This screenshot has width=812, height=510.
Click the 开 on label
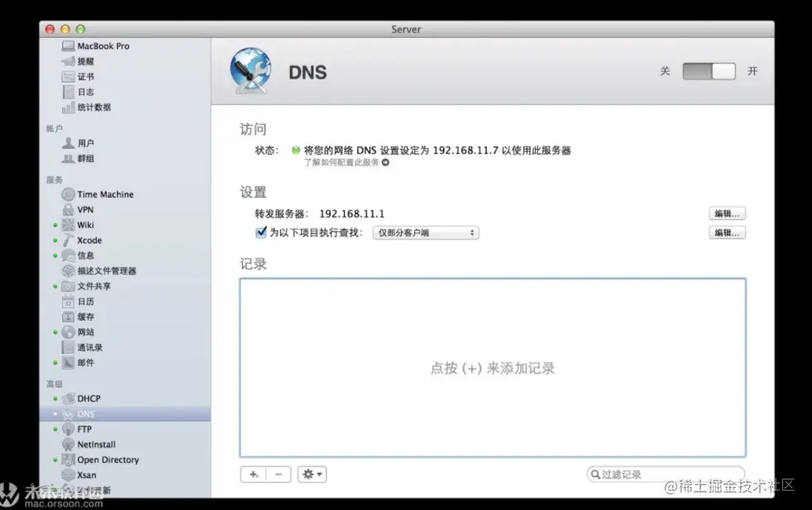pyautogui.click(x=752, y=71)
